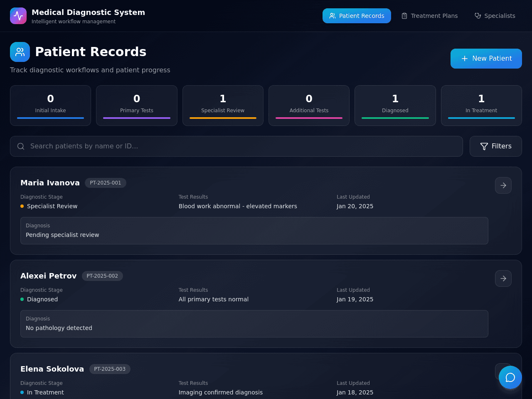Open Alexei Petrov's record arrow icon

pyautogui.click(x=503, y=278)
